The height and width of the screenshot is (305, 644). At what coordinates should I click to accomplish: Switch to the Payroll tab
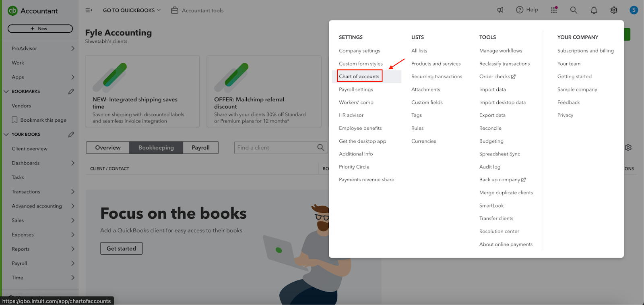(201, 147)
